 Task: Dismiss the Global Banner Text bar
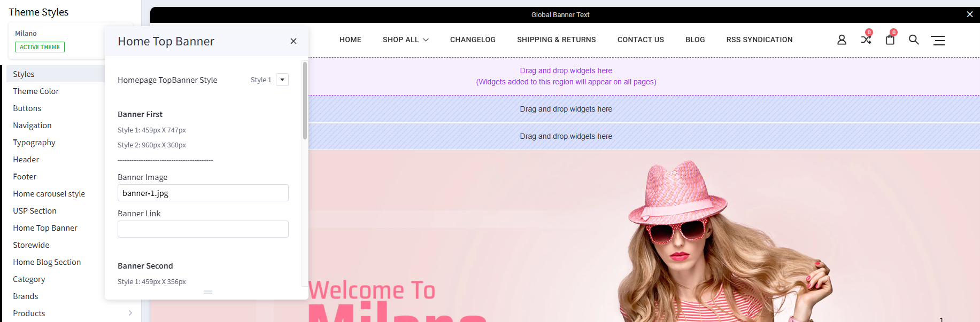tap(969, 14)
